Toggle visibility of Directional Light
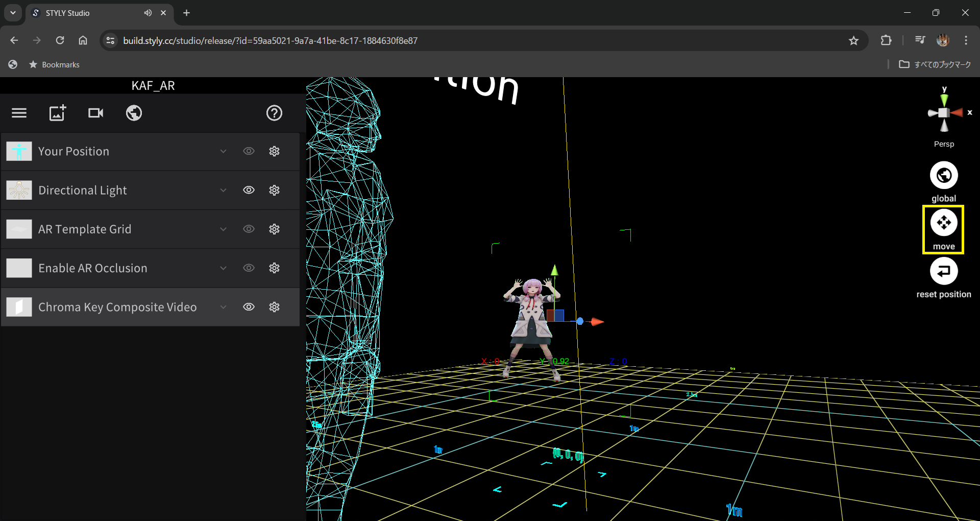The height and width of the screenshot is (521, 980). (x=249, y=190)
